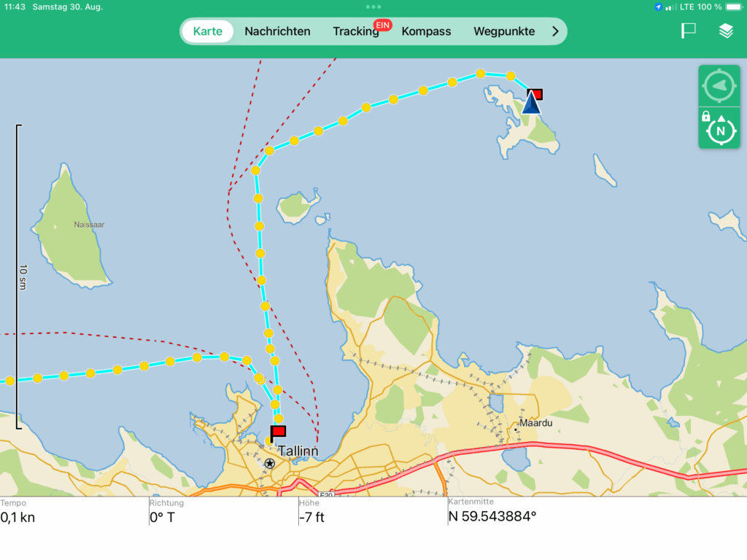Viewport: 747px width, 560px height.
Task: Select the red flag behind the boat marker
Action: pyautogui.click(x=536, y=94)
